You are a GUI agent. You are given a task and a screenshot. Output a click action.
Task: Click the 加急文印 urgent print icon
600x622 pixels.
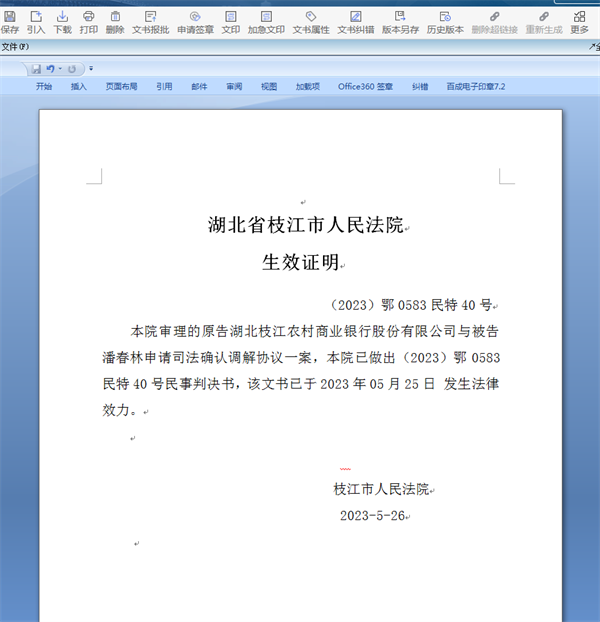point(266,22)
